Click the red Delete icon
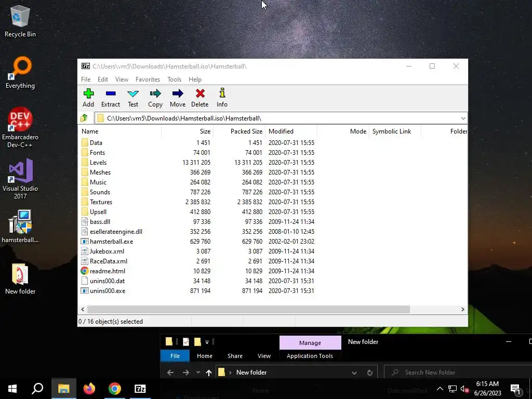Viewport: 532px width, 399px height. tap(200, 94)
